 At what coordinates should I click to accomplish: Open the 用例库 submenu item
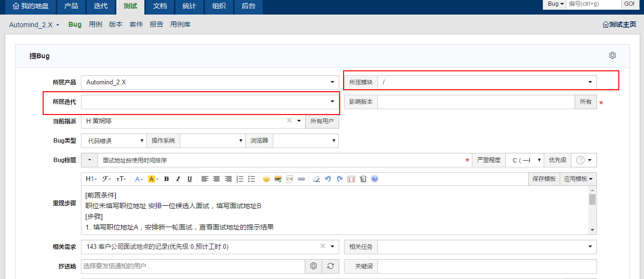(x=180, y=24)
